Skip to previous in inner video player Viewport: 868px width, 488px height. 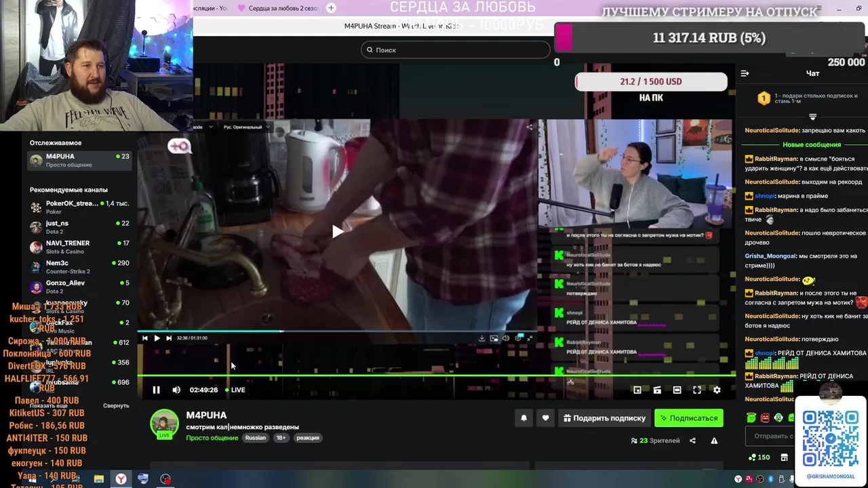144,338
